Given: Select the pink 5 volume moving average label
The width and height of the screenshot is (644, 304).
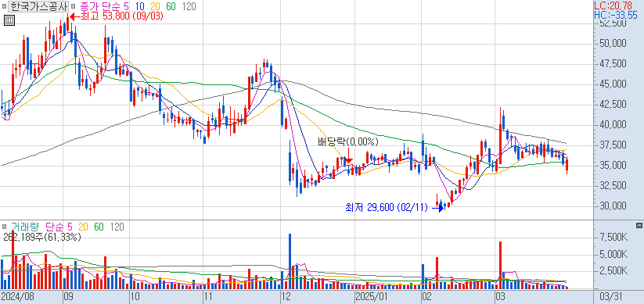Looking at the screenshot, I should [70, 227].
